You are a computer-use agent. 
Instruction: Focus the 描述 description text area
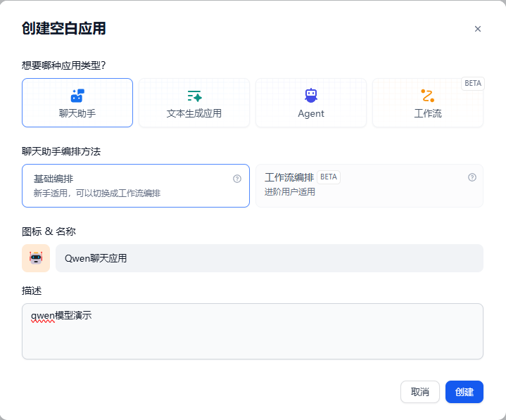point(252,336)
